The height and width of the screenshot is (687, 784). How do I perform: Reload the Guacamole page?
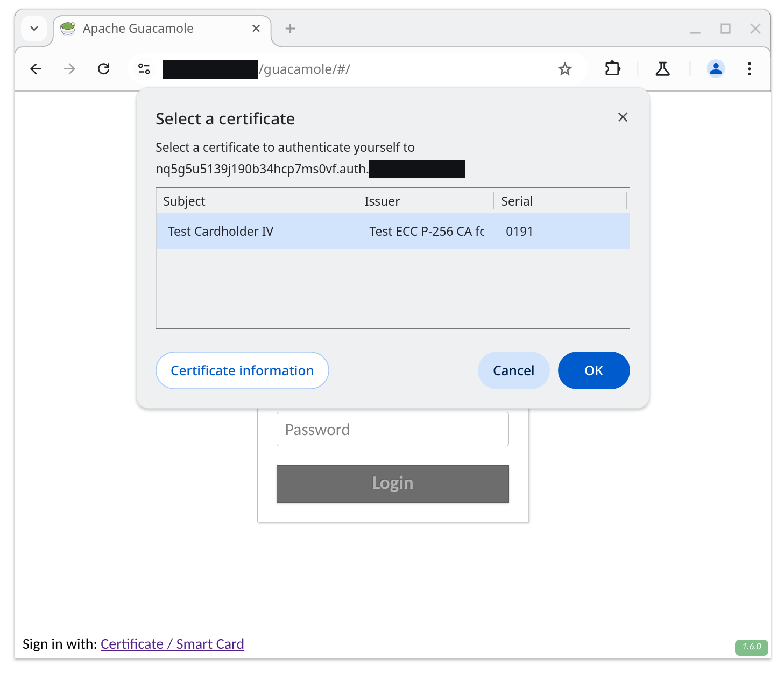[103, 69]
